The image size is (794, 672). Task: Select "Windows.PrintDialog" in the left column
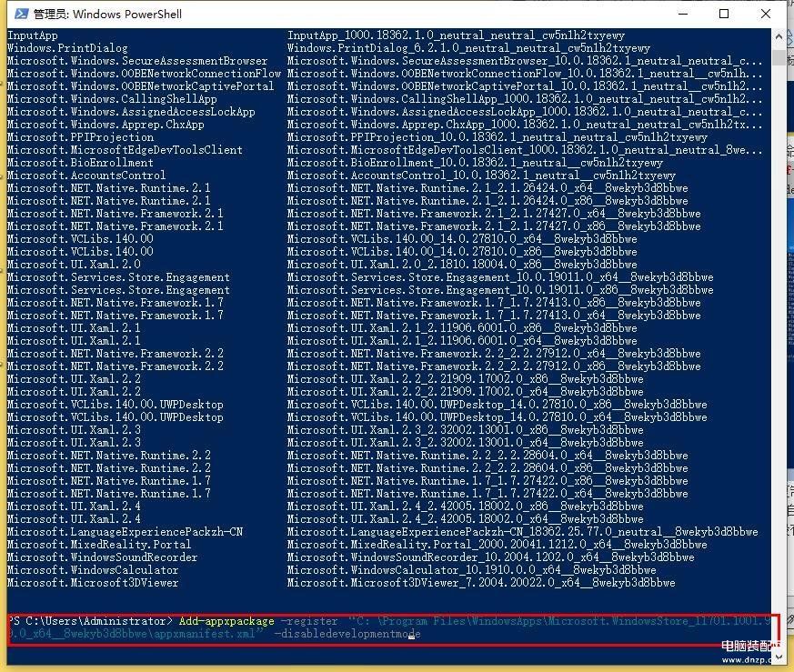[67, 48]
